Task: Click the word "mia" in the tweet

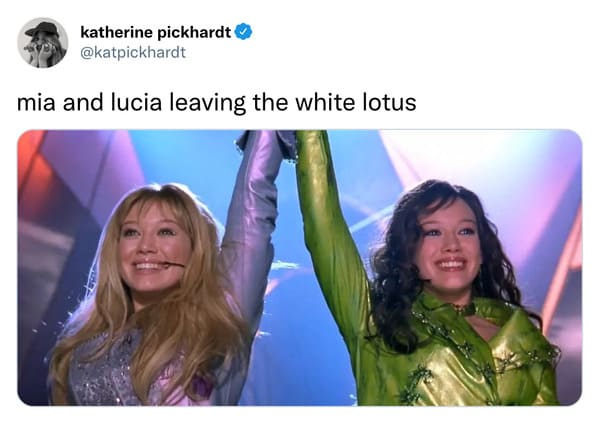Action: tap(36, 103)
